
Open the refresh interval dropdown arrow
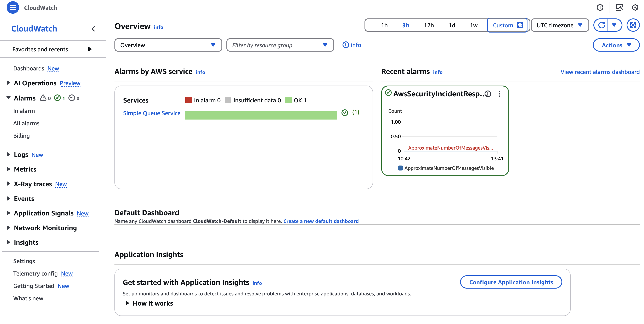614,25
